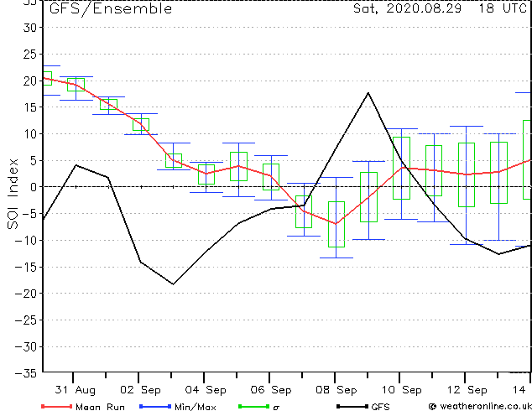This screenshot has width=532, height=411.
Task: Click the SOI Index axis label
Action: pyautogui.click(x=13, y=194)
